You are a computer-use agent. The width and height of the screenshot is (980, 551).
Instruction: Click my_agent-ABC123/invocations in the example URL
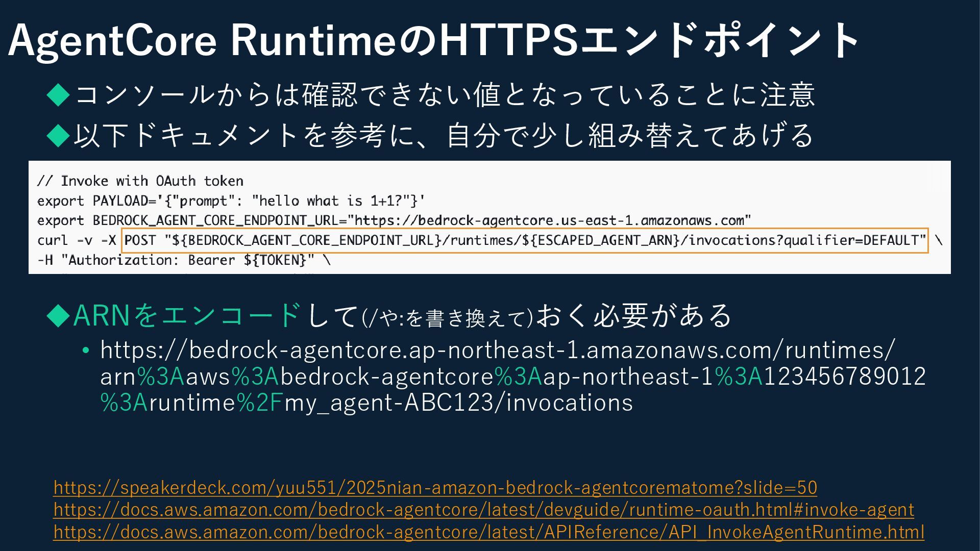point(458,403)
